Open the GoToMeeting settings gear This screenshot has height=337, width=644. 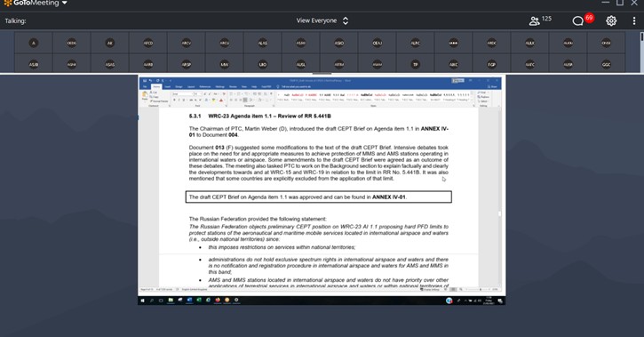pyautogui.click(x=611, y=20)
